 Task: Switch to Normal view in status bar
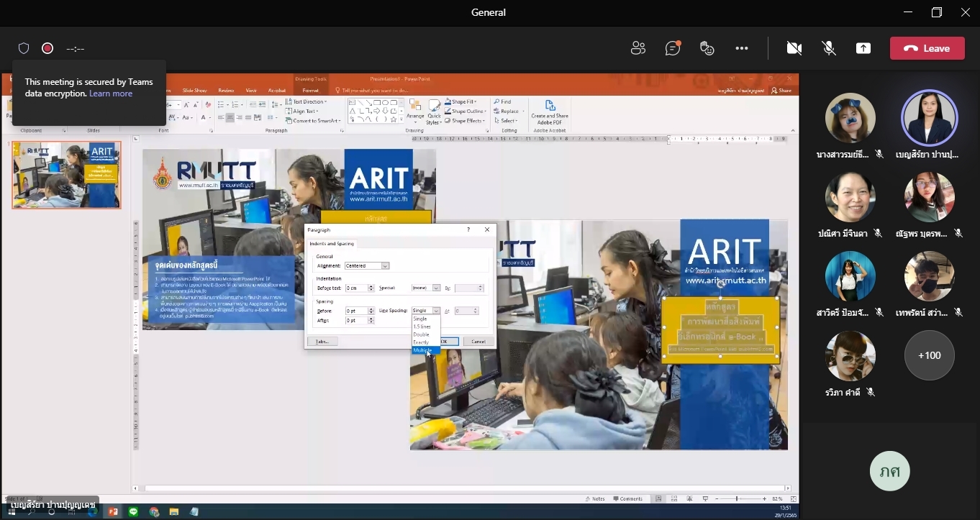coord(658,499)
